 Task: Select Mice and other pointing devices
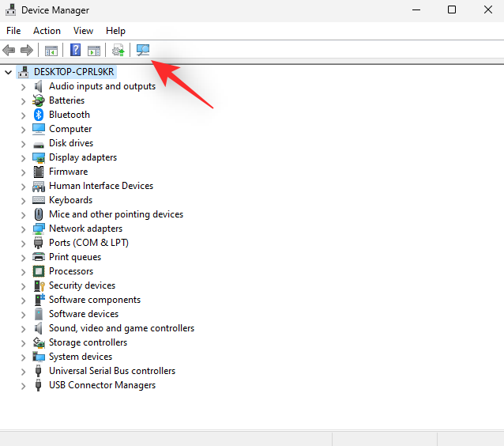(115, 214)
